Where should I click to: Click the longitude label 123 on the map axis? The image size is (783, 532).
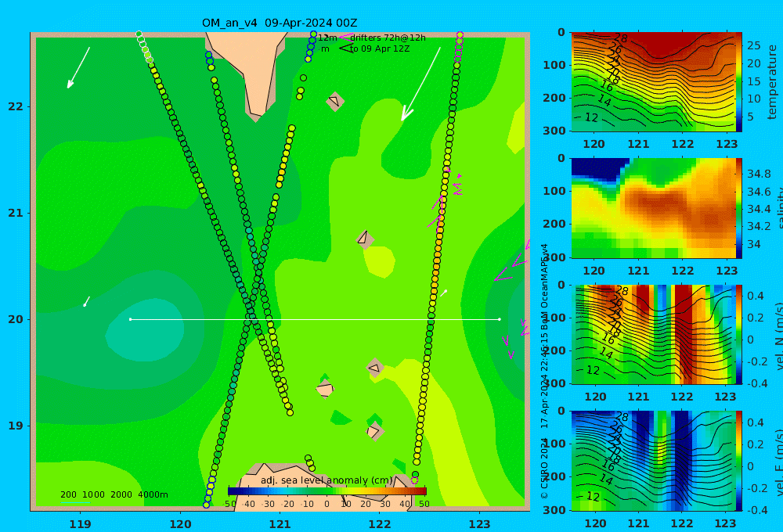click(480, 524)
